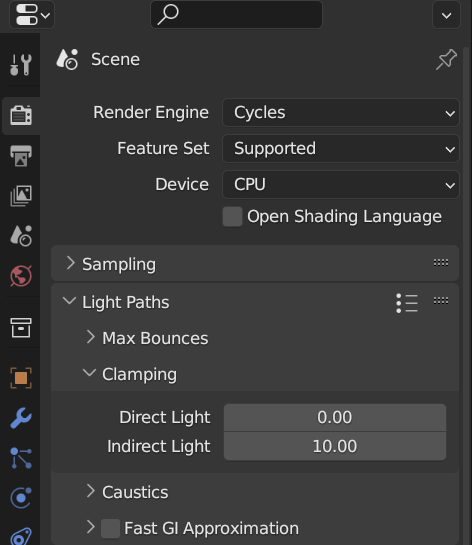
Task: Enable Fast GI Approximation checkbox
Action: (111, 529)
